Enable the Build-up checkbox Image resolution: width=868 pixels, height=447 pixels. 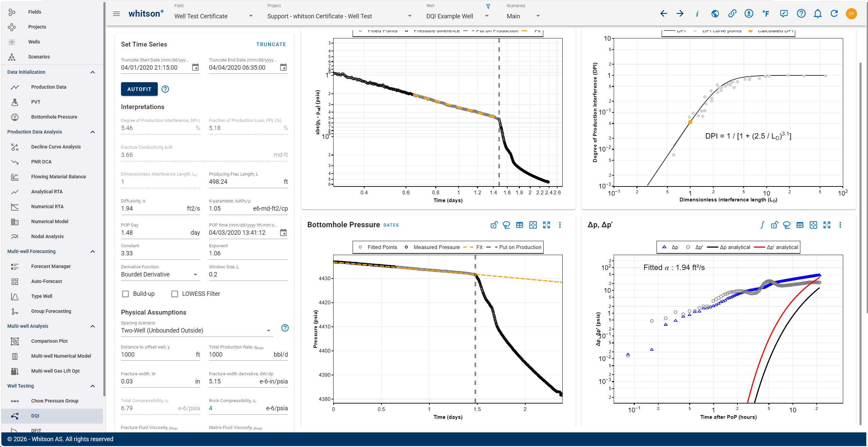(x=125, y=294)
